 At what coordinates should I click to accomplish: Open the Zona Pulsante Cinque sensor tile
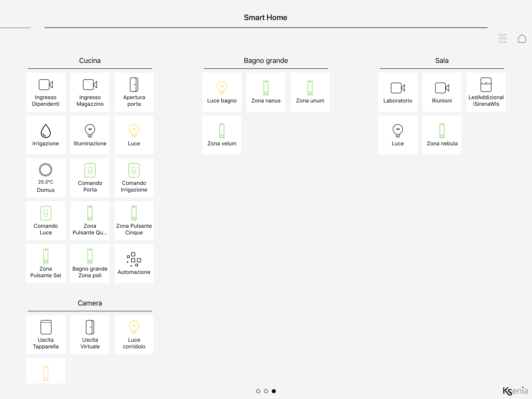click(134, 221)
